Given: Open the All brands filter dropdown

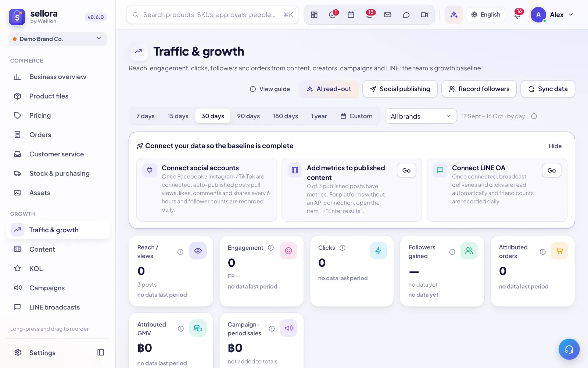Looking at the screenshot, I should coord(421,116).
